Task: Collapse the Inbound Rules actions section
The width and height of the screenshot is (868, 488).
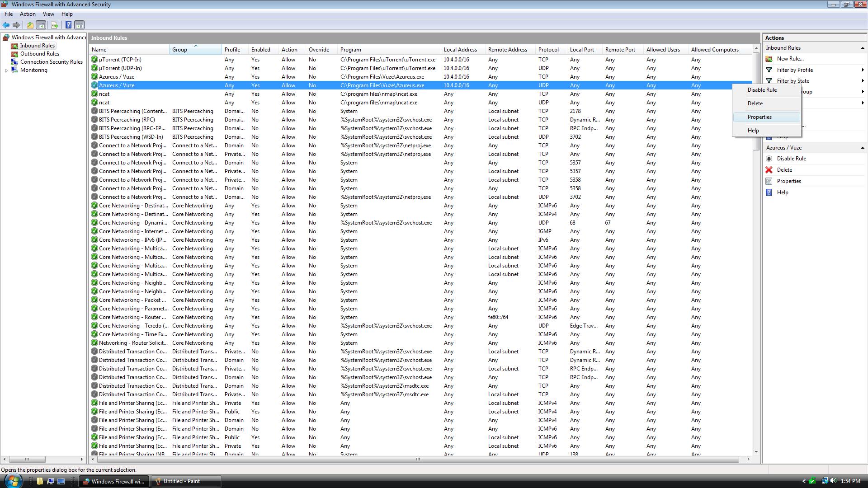Action: coord(862,48)
